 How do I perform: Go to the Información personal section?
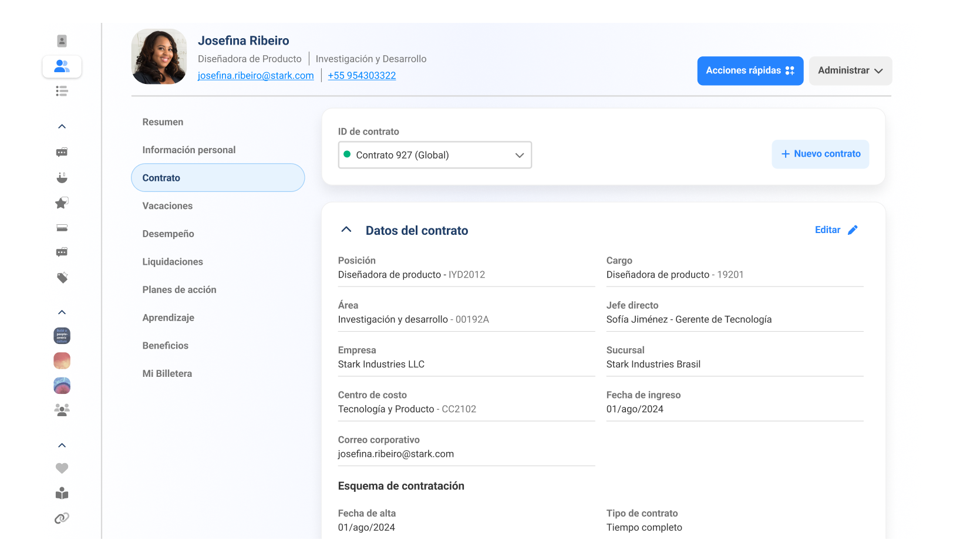tap(188, 150)
